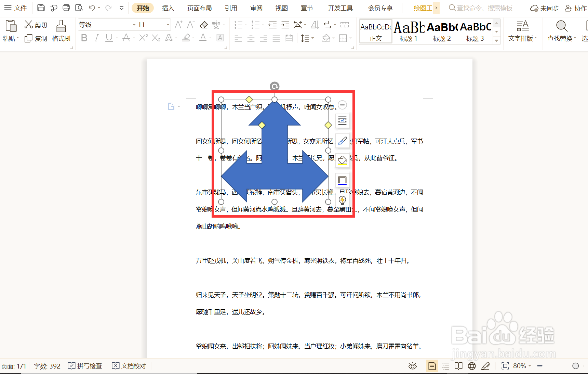This screenshot has height=374, width=588.
Task: Click the Paste (粘贴) clipboard icon
Action: tap(11, 26)
